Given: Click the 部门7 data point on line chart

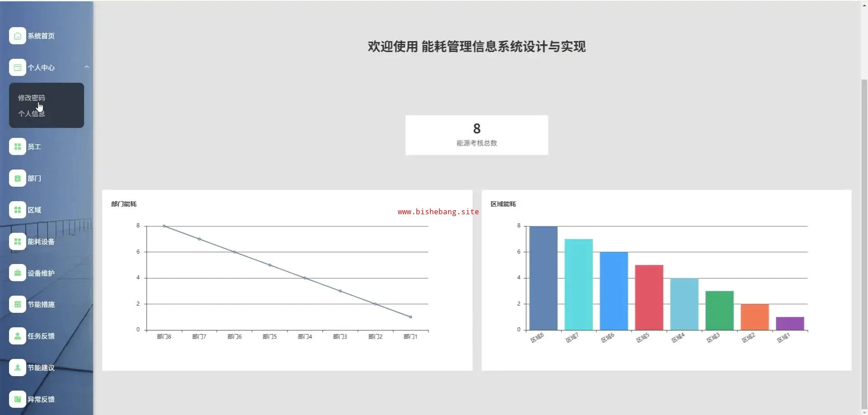Looking at the screenshot, I should 199,239.
